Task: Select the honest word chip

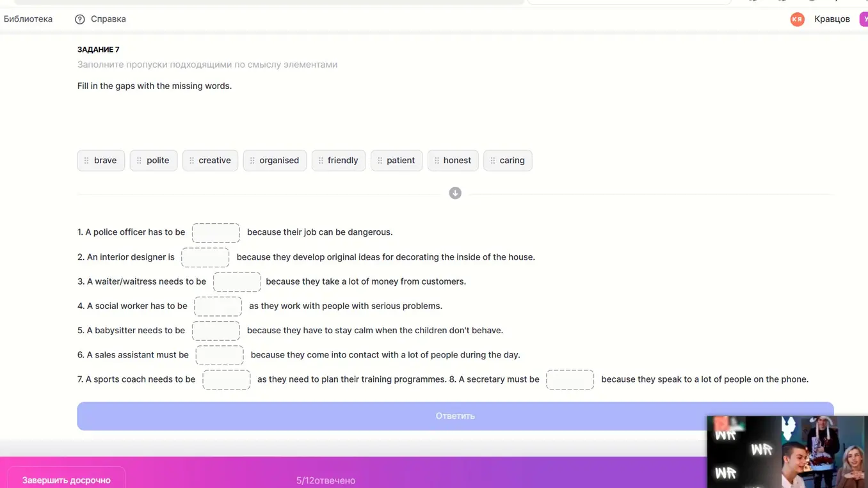Action: point(453,161)
